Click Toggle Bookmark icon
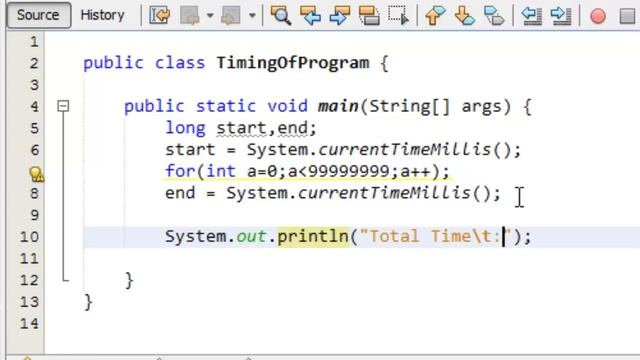The height and width of the screenshot is (360, 640). pyautogui.click(x=494, y=16)
